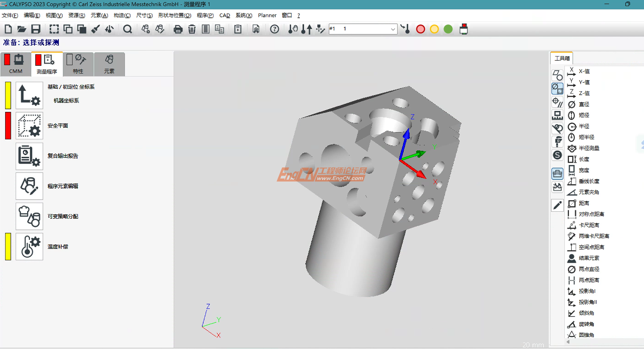Click the green traffic light button
The image size is (644, 349).
pos(448,29)
